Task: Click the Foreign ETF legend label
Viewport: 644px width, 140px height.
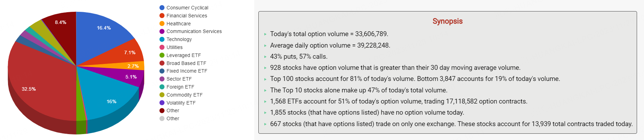Action: coord(180,87)
